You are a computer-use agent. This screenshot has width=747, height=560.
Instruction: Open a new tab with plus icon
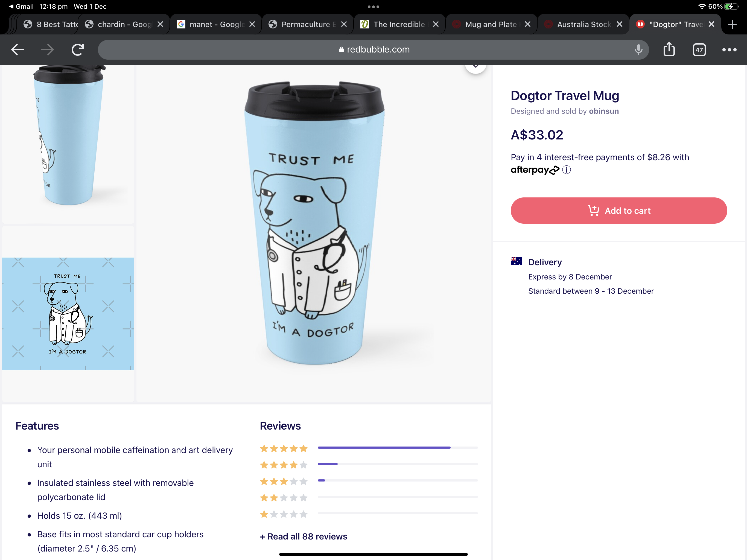pos(732,24)
